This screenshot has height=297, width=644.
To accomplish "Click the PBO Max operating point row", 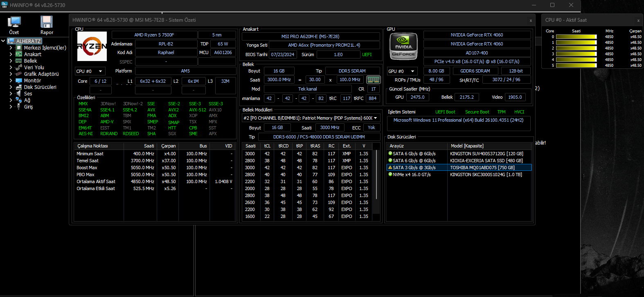I will (155, 175).
